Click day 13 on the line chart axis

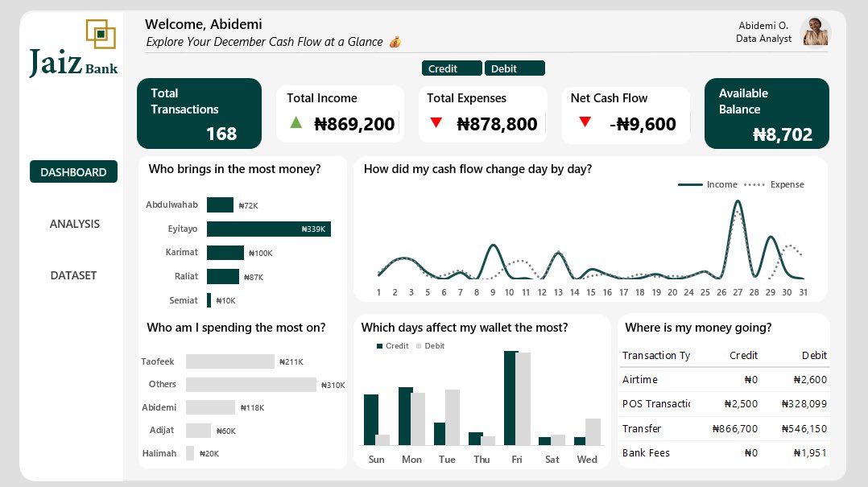tap(558, 292)
